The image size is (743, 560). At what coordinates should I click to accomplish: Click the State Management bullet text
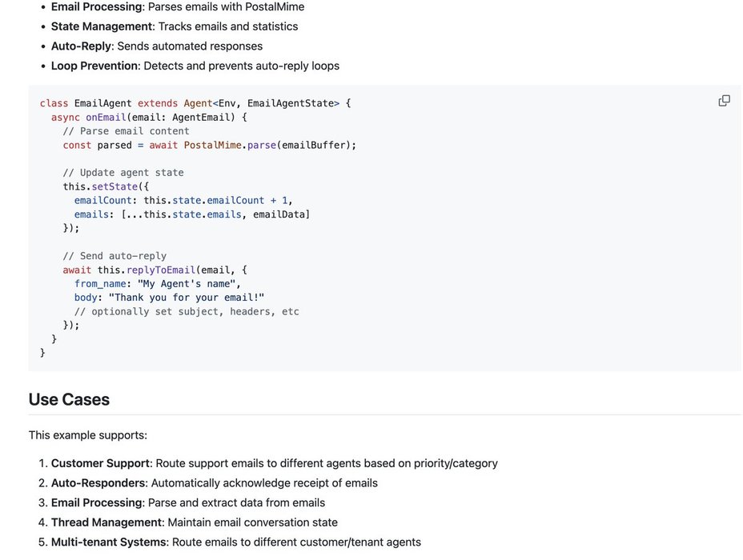click(x=174, y=26)
